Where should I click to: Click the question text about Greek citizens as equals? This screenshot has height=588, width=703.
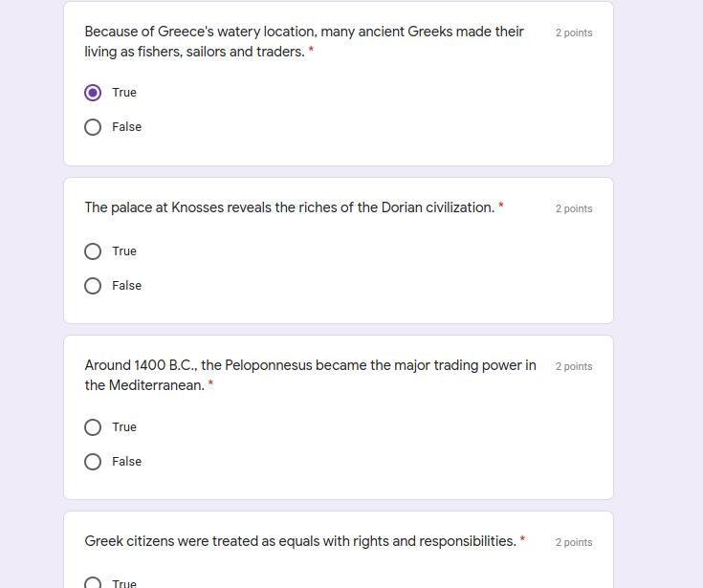point(300,541)
